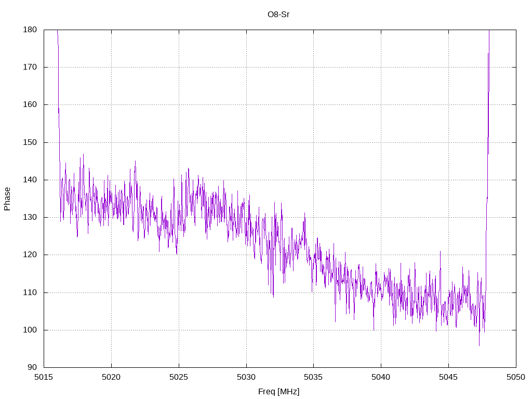532x399 pixels.
Task: Click y-axis tick label 100
Action: click(x=30, y=330)
